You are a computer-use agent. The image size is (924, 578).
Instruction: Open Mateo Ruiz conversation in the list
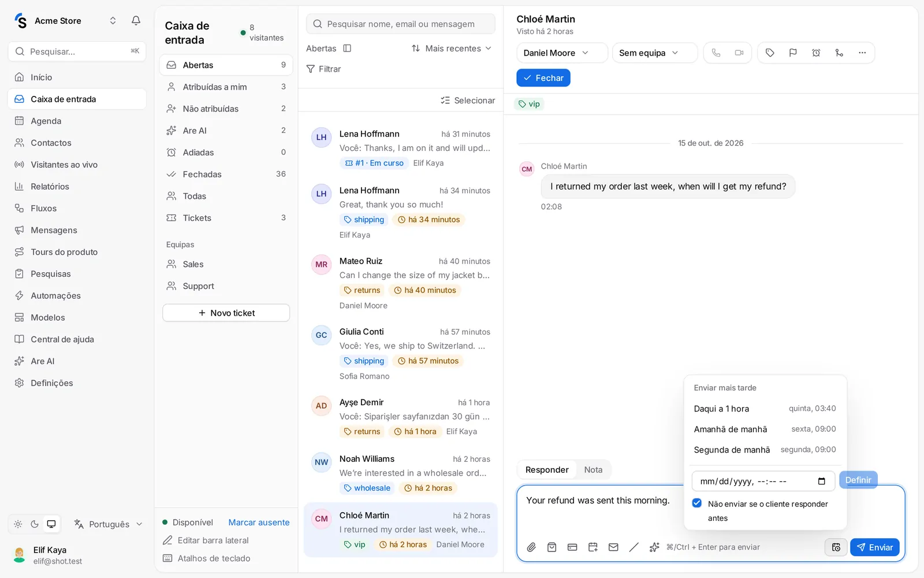[401, 283]
